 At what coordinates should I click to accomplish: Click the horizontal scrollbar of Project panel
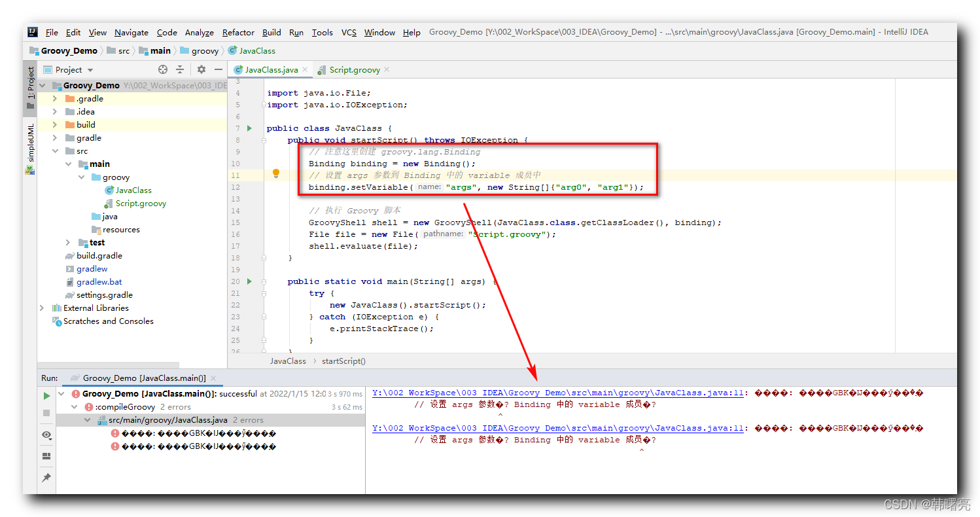(108, 365)
